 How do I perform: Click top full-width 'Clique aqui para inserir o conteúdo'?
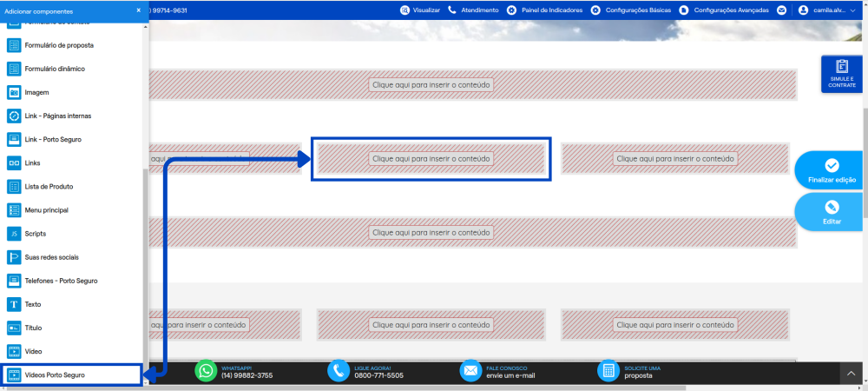click(x=431, y=85)
